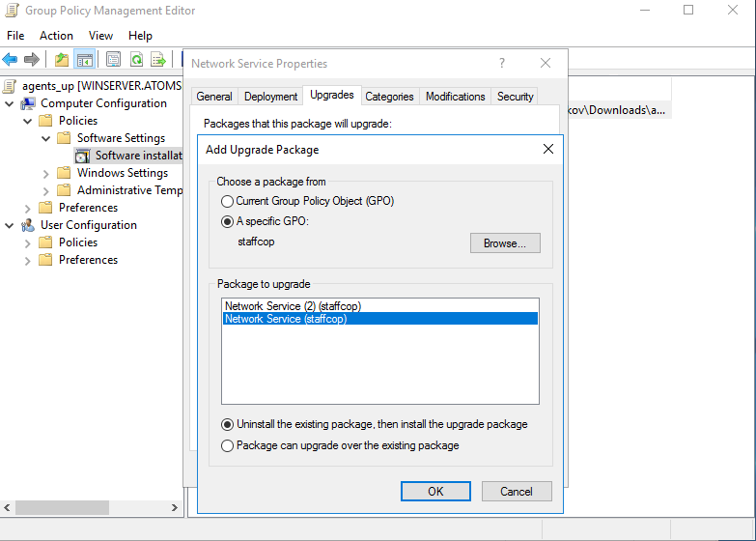Click the Browse... button
The width and height of the screenshot is (756, 541).
[x=505, y=243]
